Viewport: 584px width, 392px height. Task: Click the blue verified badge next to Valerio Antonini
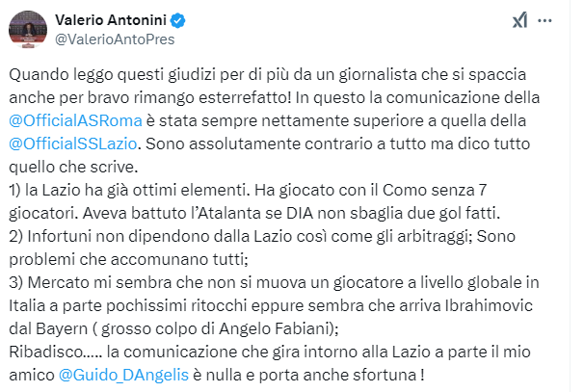(x=177, y=20)
